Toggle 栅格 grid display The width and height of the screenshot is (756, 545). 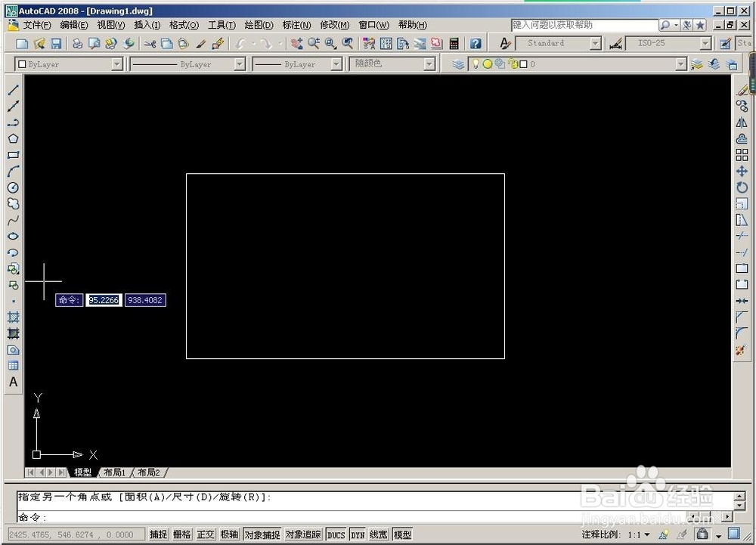point(181,534)
